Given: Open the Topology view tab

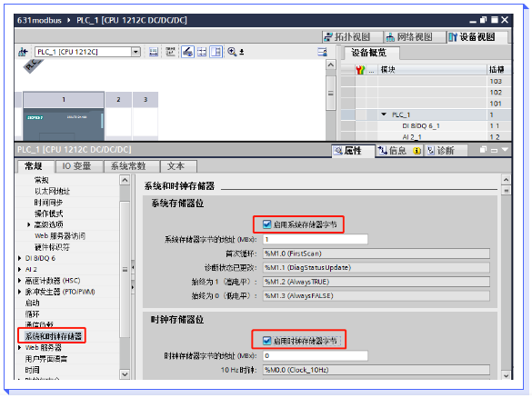Looking at the screenshot, I should tap(347, 37).
